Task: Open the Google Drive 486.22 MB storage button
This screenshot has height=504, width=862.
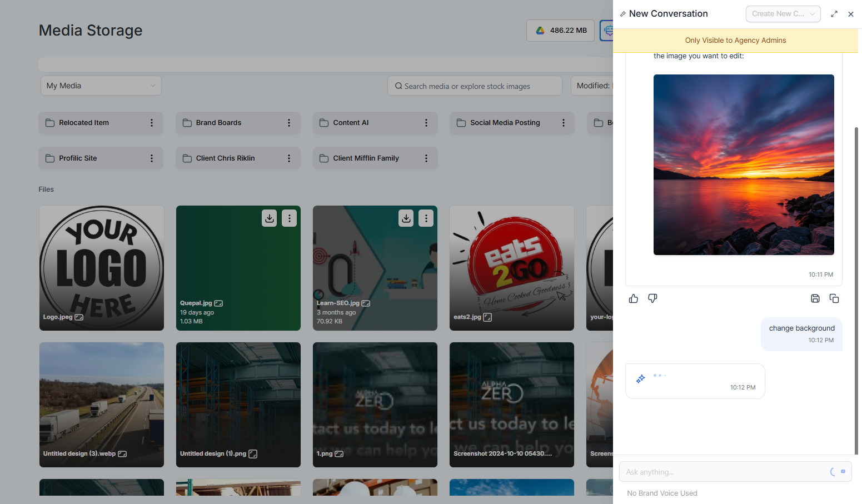Action: coord(560,31)
